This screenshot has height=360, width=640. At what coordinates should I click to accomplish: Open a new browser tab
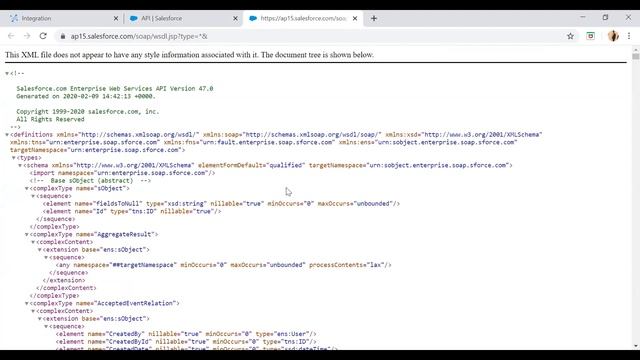point(374,18)
